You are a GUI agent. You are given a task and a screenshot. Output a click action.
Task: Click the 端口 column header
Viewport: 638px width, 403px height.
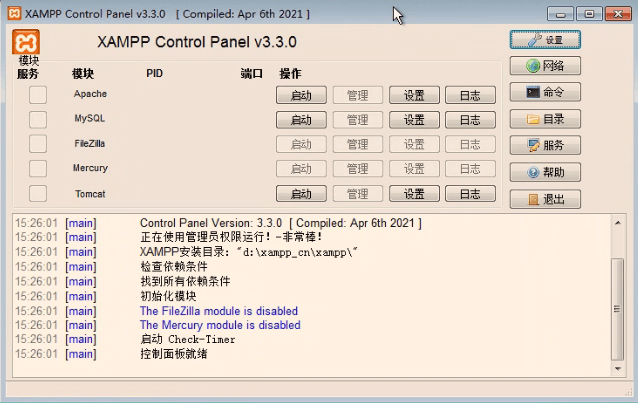(251, 74)
